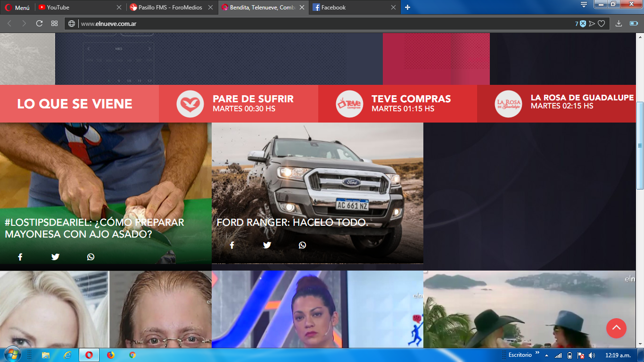The height and width of the screenshot is (362, 644).
Task: Select the Opera taskbar button
Action: click(x=89, y=355)
